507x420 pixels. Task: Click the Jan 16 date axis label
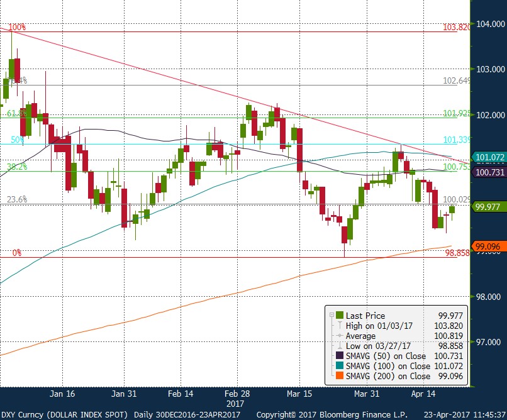pos(63,394)
